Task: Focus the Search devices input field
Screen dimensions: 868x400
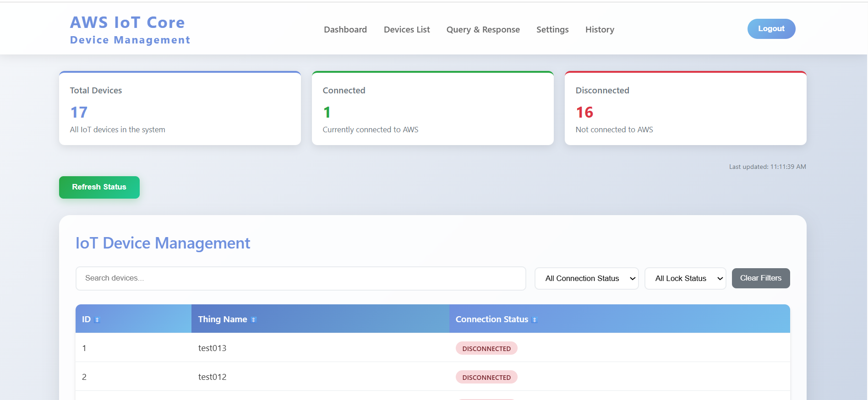Action: click(300, 278)
